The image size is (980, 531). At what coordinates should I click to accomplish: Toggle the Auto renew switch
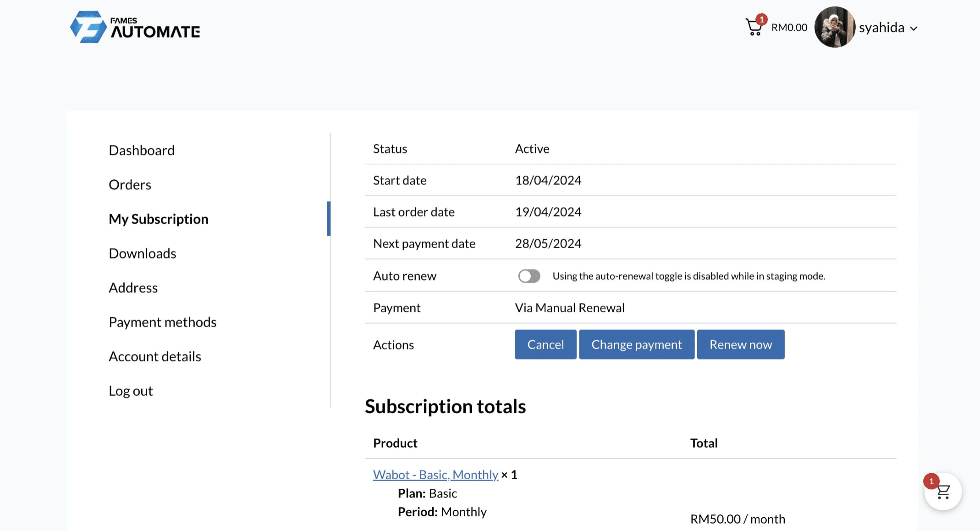click(x=529, y=276)
